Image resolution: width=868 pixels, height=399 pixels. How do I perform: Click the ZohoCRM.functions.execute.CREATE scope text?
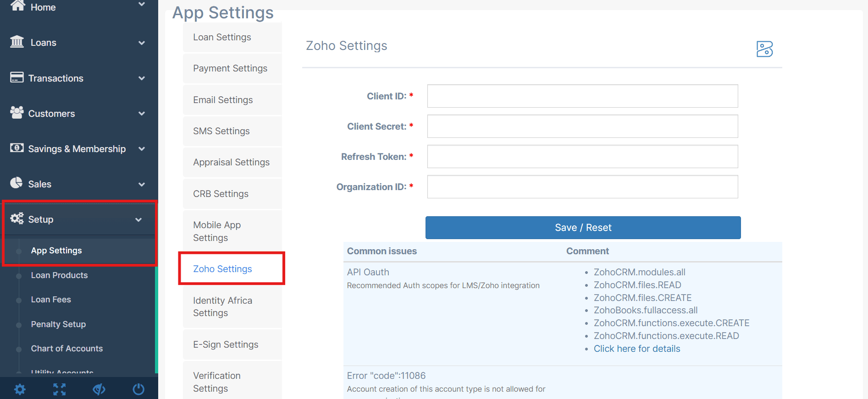pyautogui.click(x=671, y=323)
